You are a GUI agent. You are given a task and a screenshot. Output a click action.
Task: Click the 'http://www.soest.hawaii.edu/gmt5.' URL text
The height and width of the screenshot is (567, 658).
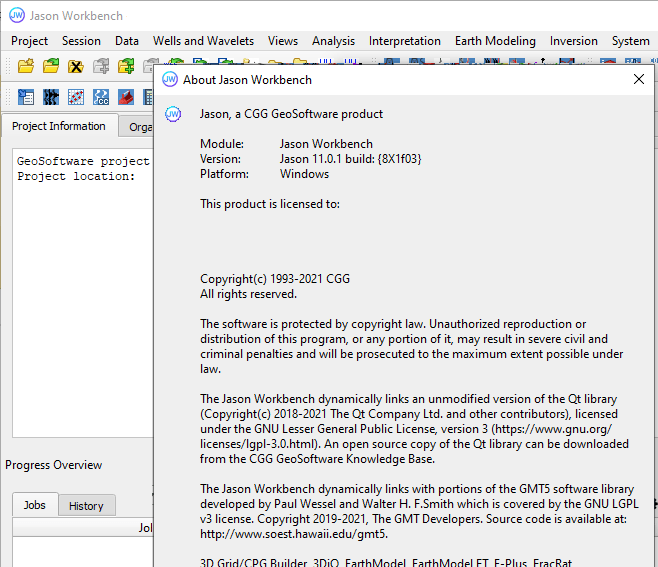tap(294, 534)
